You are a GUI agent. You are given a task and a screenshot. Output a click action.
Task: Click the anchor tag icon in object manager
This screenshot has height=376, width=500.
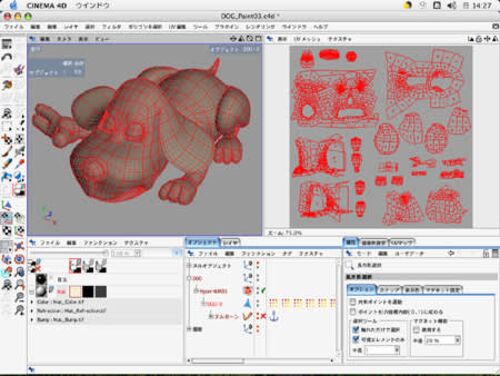tap(274, 316)
